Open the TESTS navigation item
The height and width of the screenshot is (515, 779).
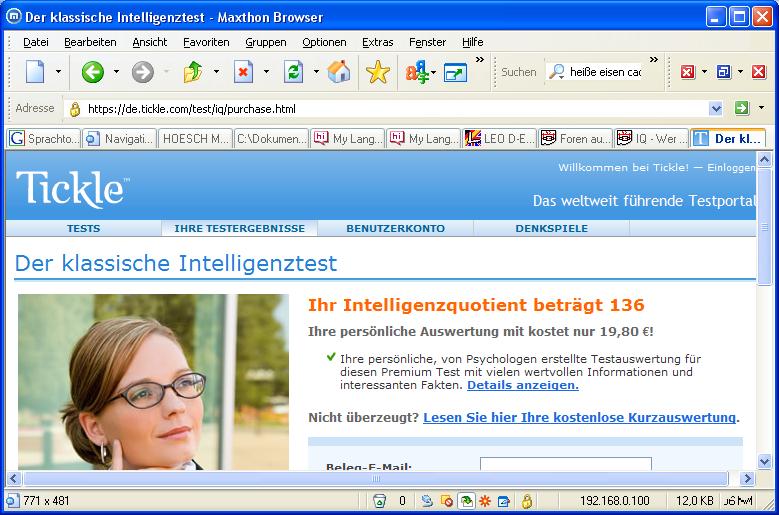click(83, 228)
